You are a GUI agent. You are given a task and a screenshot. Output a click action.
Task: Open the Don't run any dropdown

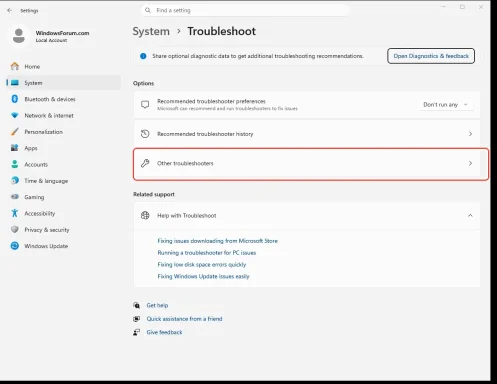point(446,105)
